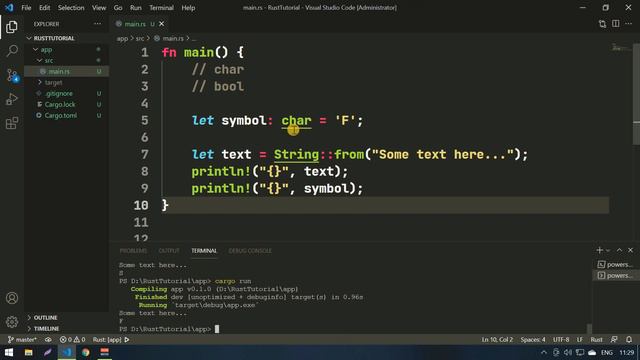Image resolution: width=640 pixels, height=360 pixels.
Task: Open the Run menu
Action: (136, 8)
